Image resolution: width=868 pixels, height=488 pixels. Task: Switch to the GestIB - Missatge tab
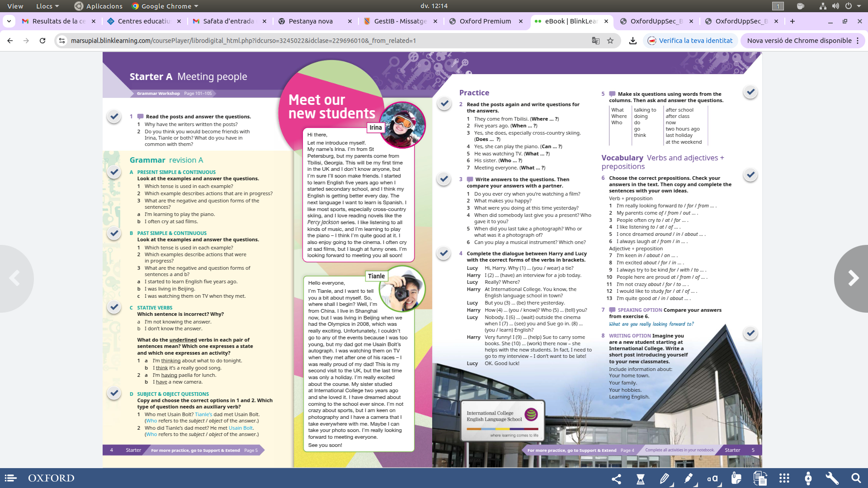[400, 21]
